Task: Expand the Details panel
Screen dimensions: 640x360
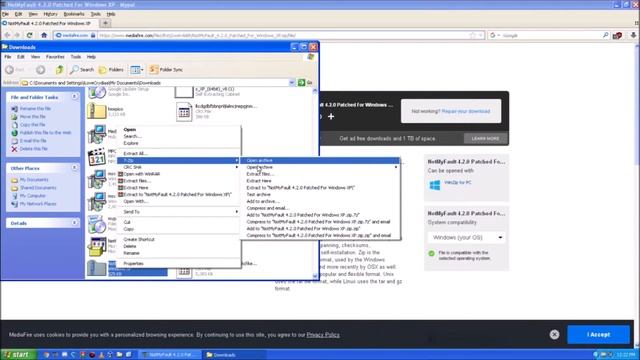Action: pyautogui.click(x=75, y=223)
